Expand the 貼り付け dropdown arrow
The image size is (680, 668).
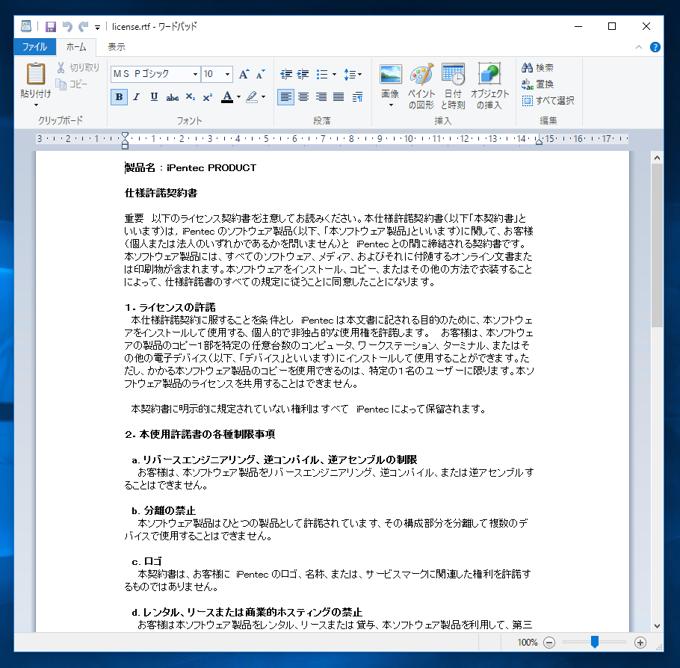(x=36, y=105)
